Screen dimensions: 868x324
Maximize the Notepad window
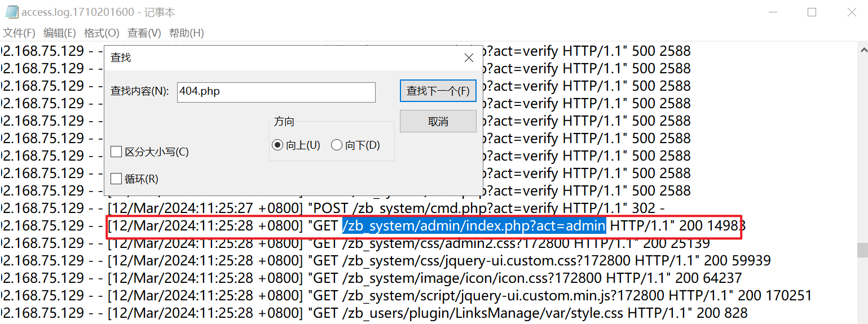coord(812,12)
